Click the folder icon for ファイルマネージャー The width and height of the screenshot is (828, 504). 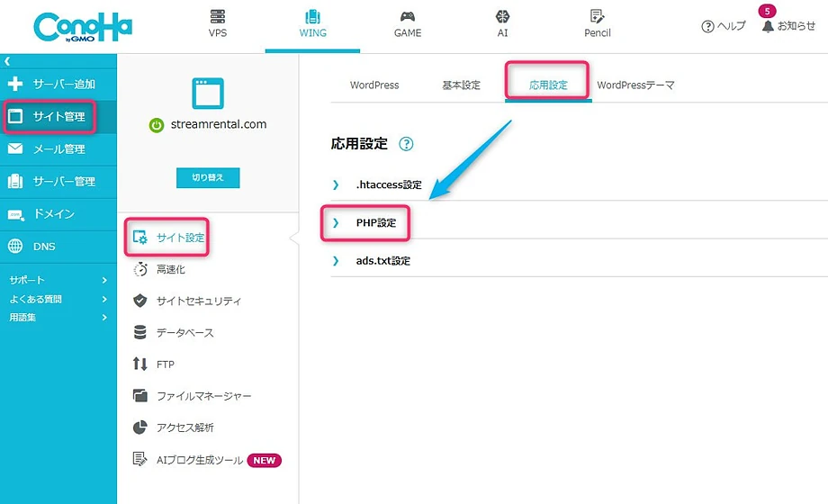coord(139,395)
